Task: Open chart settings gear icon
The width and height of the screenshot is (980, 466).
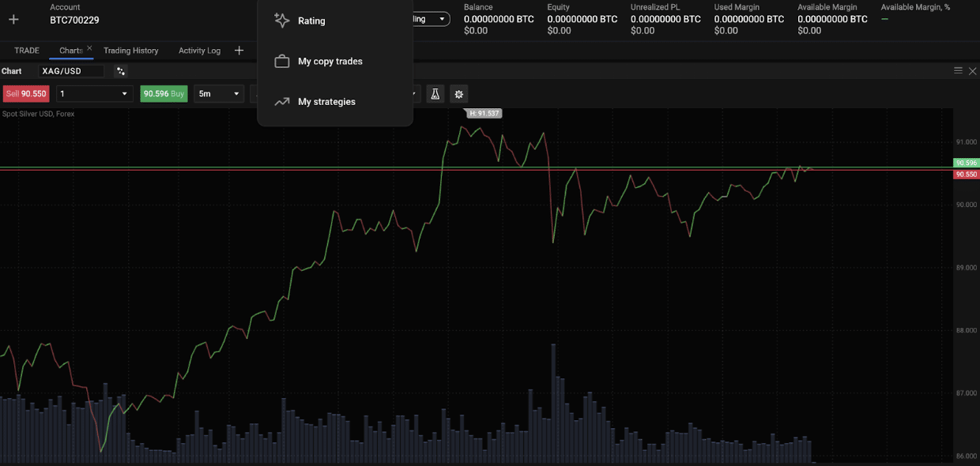Action: click(458, 94)
